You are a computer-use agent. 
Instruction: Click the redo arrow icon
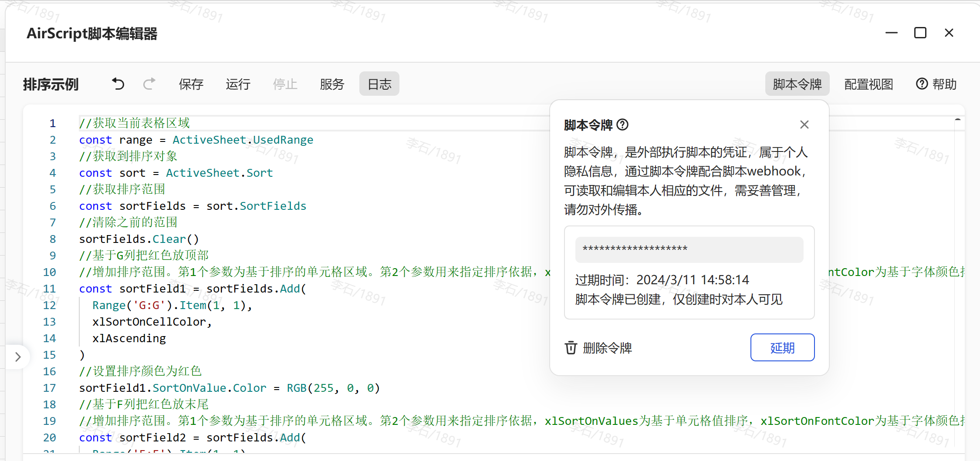pos(149,84)
